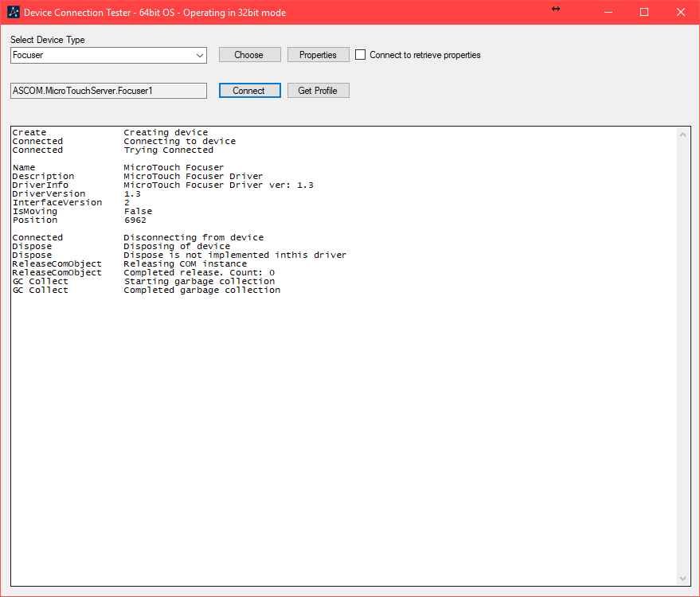Viewport: 700px width, 597px height.
Task: Expand the Focuser device type dropdown
Action: click(200, 56)
